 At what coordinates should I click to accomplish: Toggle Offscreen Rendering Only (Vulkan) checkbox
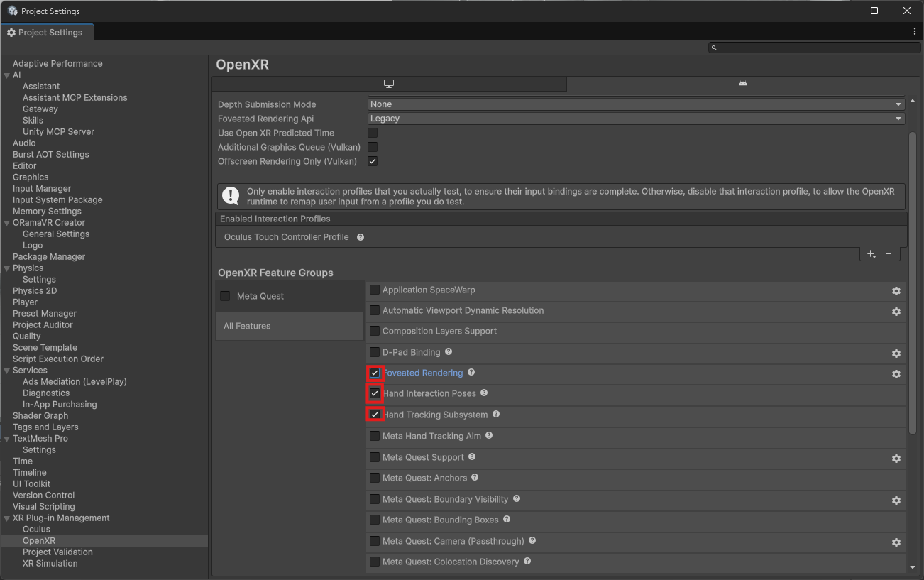[373, 161]
